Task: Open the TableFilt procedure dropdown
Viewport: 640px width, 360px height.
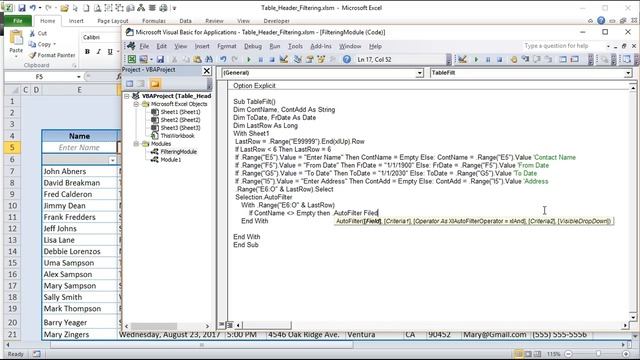Action: click(x=628, y=73)
